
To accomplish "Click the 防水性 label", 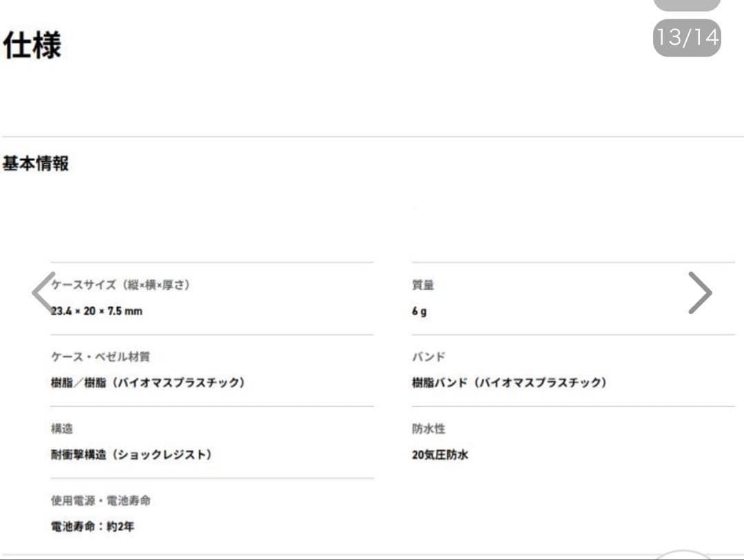I will click(428, 428).
